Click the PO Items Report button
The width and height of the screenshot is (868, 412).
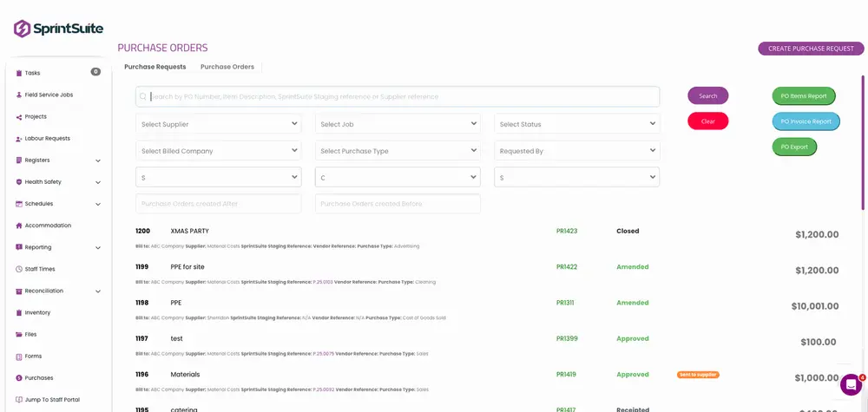pos(804,95)
